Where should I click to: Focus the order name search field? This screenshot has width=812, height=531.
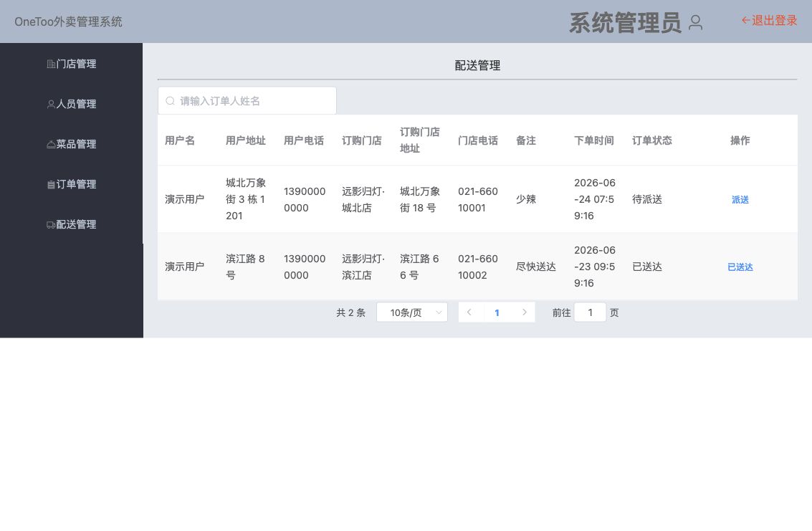point(247,101)
